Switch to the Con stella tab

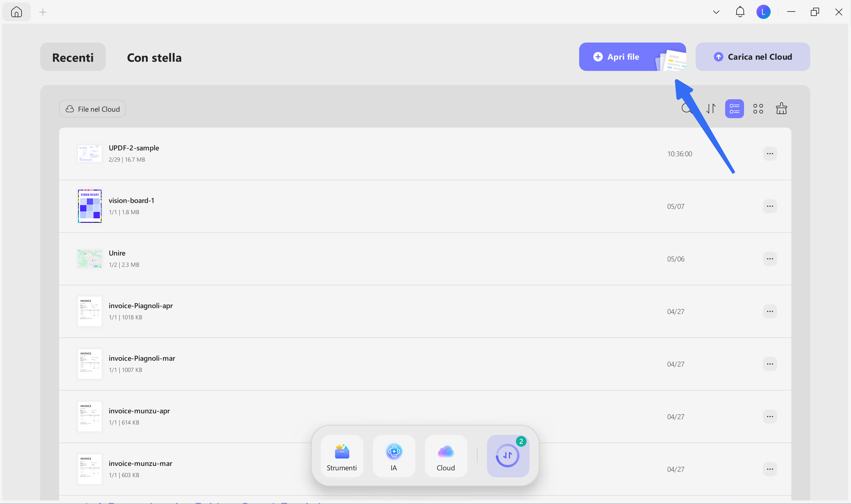tap(154, 57)
